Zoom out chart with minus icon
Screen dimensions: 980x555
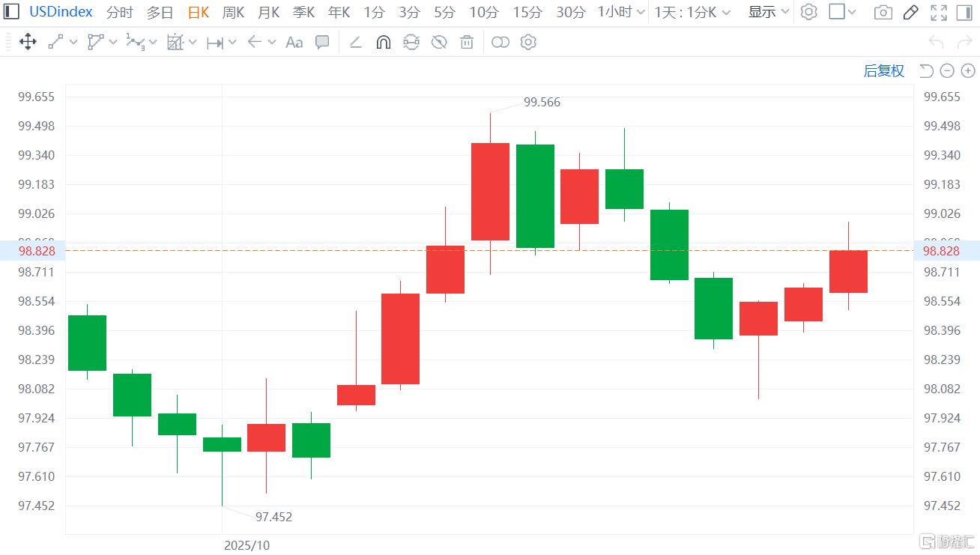(947, 71)
